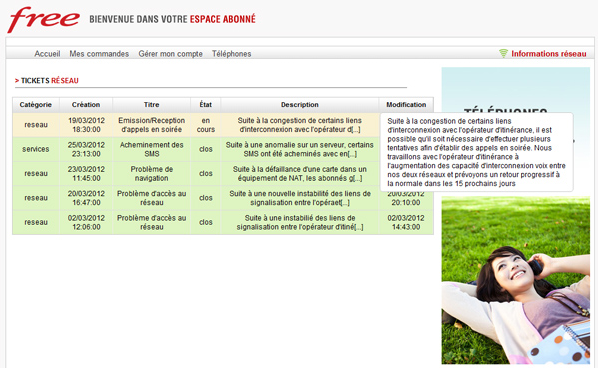This screenshot has height=368, width=598.
Task: Click the Création column header
Action: point(86,104)
